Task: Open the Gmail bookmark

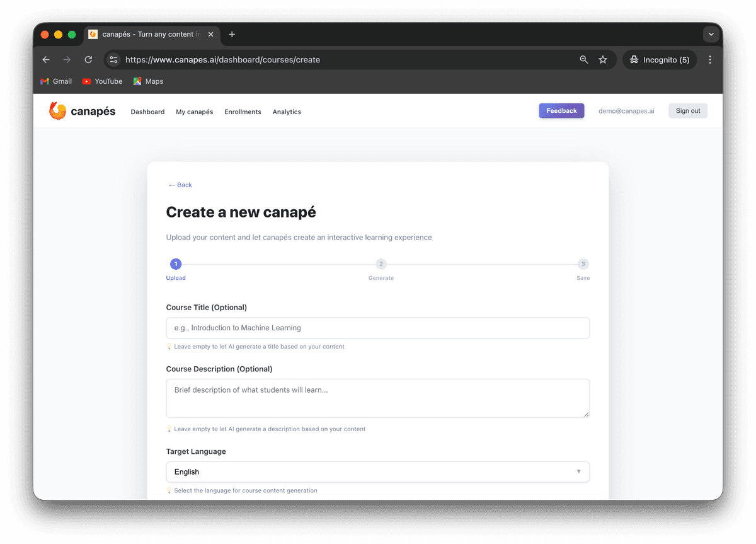Action: coord(55,81)
